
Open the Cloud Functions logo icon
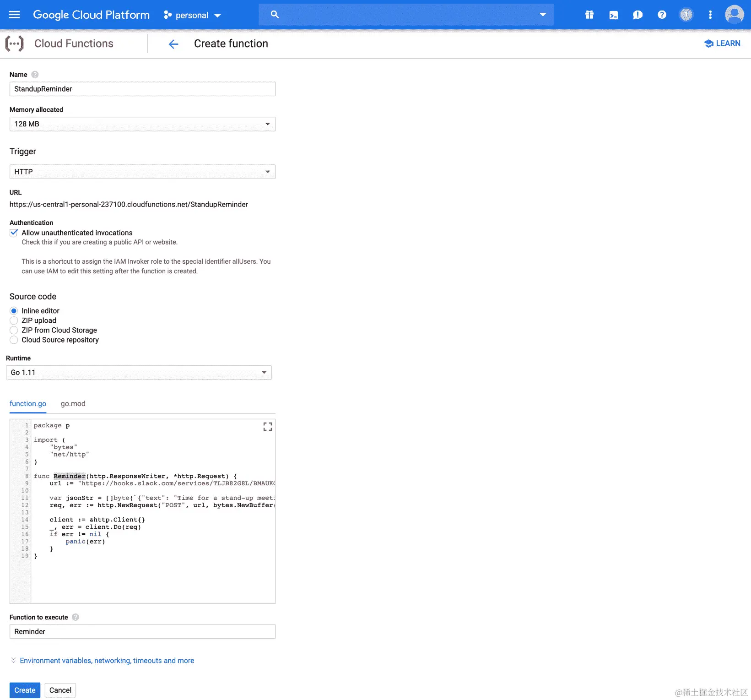tap(15, 43)
